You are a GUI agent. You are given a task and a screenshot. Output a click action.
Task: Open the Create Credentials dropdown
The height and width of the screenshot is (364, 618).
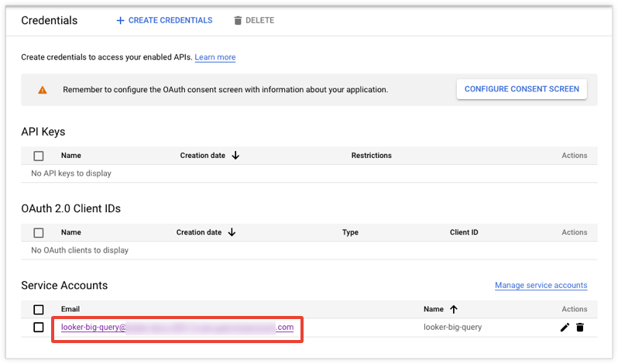coord(164,20)
